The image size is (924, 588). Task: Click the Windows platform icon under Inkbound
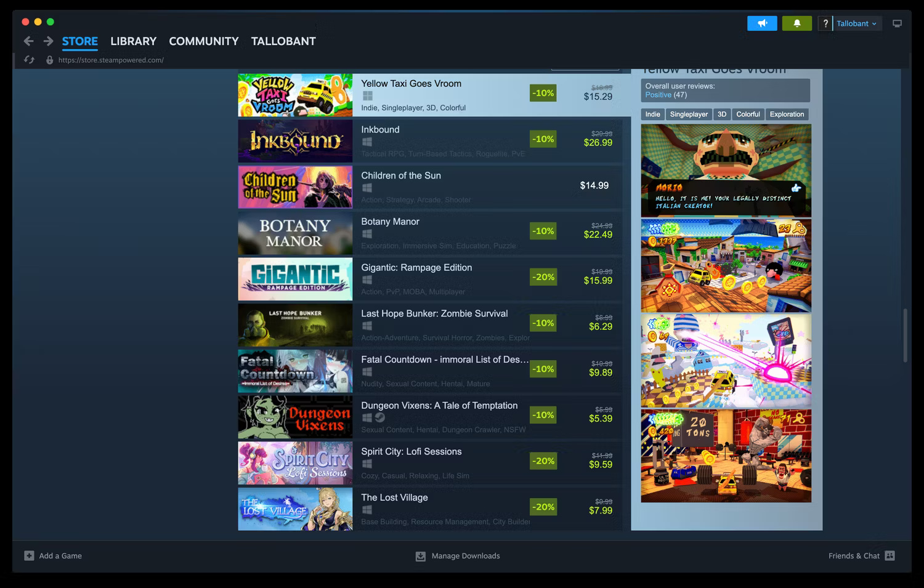pyautogui.click(x=367, y=143)
